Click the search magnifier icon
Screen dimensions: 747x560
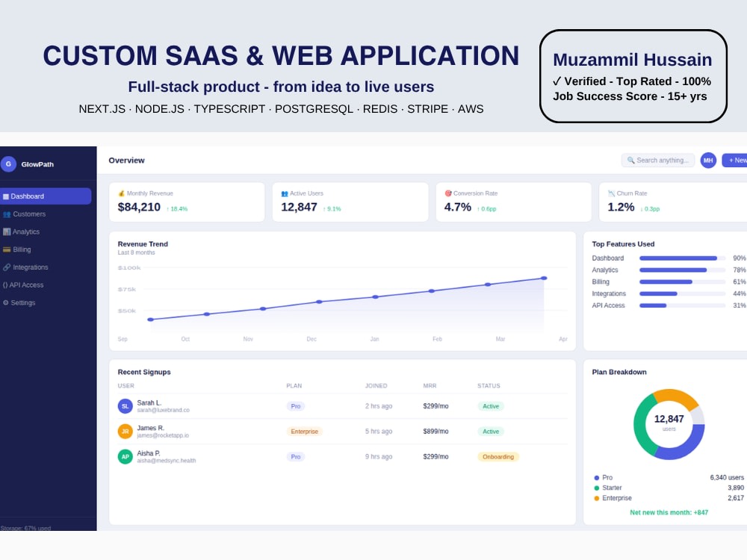point(630,161)
